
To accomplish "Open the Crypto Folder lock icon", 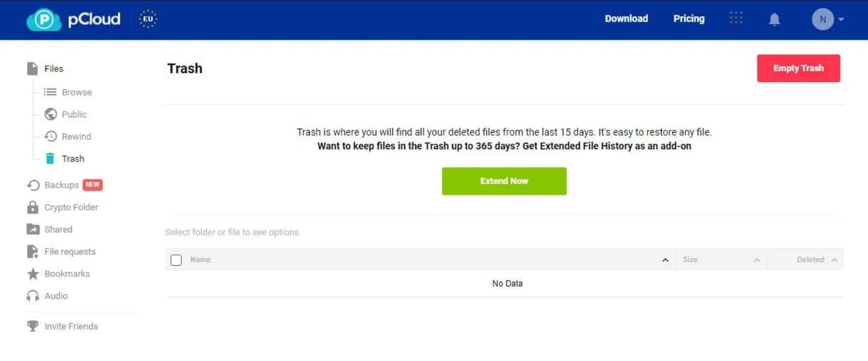I will point(33,207).
